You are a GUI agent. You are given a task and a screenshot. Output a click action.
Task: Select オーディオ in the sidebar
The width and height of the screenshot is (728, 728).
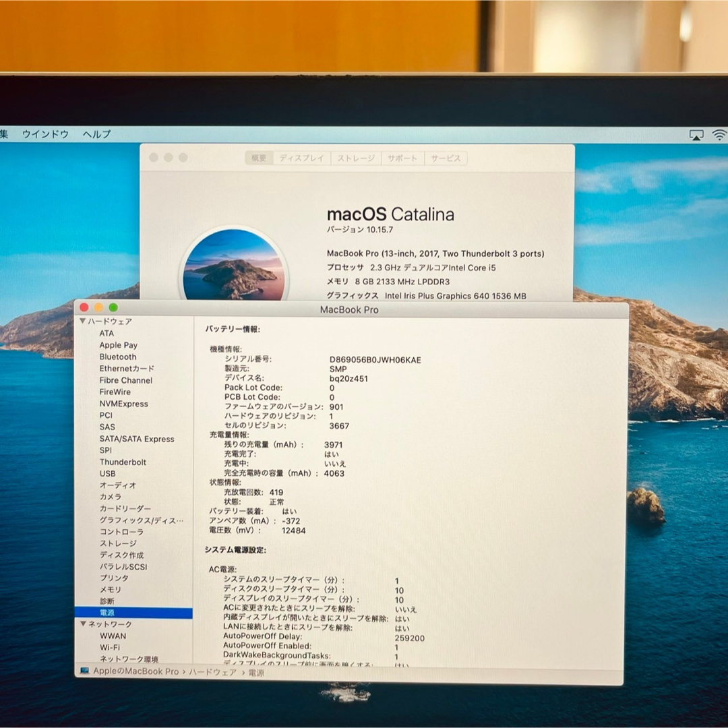coord(118,485)
